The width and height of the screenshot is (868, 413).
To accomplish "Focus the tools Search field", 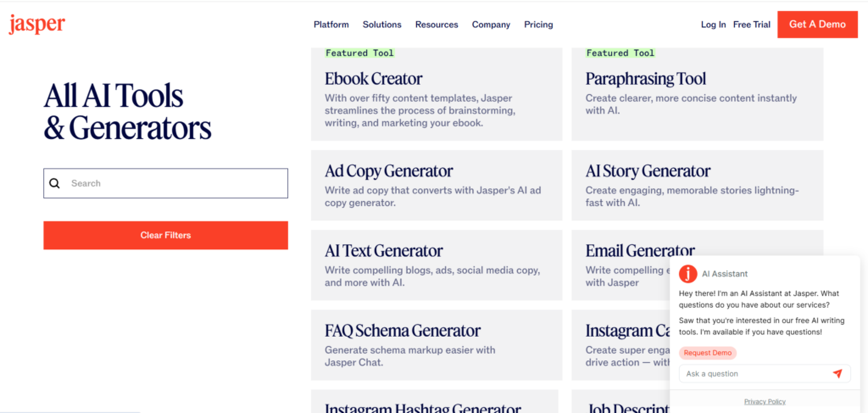I will [174, 183].
